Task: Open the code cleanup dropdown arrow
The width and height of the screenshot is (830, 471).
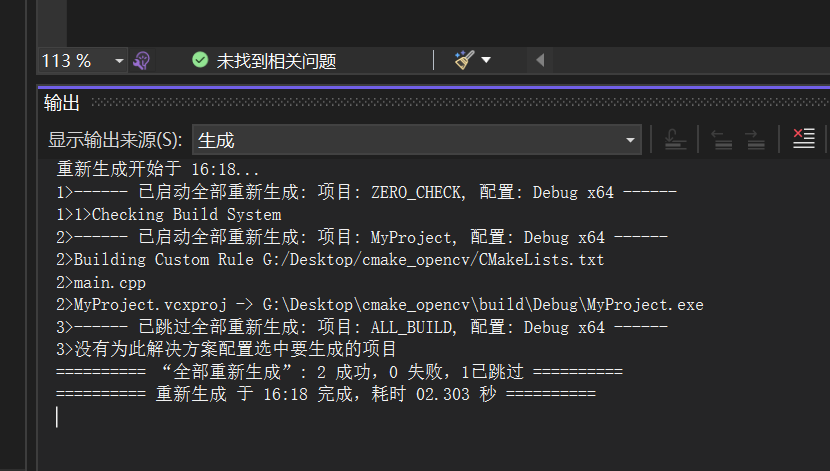Action: (x=486, y=60)
